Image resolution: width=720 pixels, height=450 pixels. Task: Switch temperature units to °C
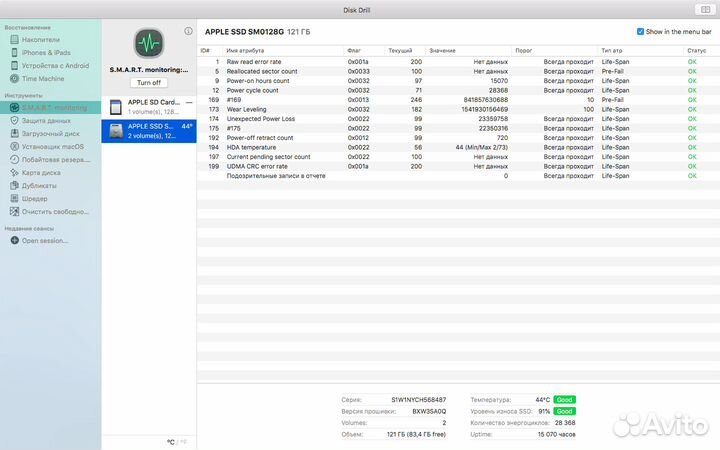pyautogui.click(x=170, y=442)
